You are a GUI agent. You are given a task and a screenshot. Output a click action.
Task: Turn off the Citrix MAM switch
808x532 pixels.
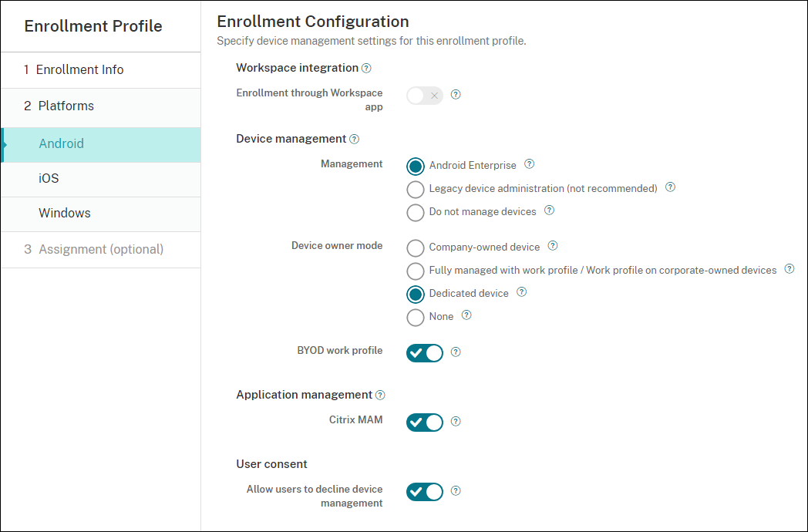425,423
